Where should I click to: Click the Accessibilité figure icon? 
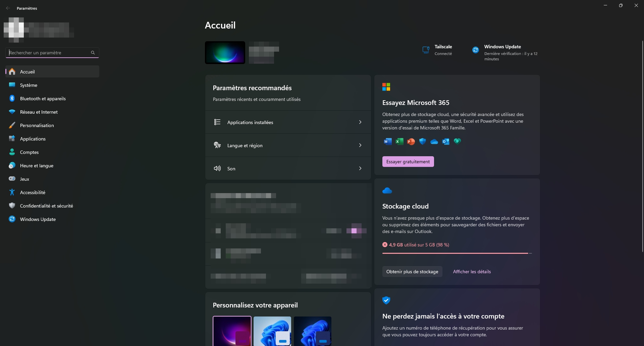click(12, 192)
